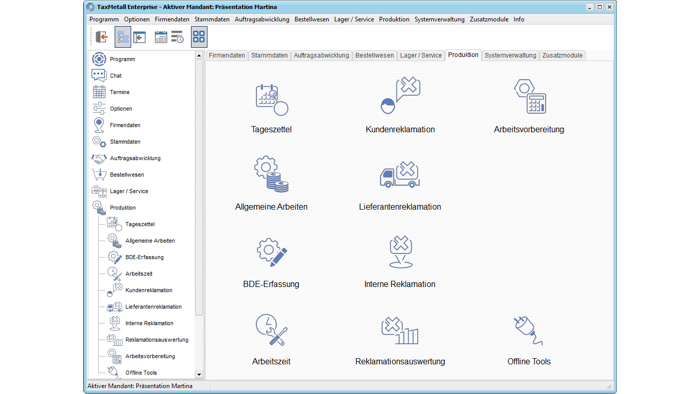Open the Systemverwaltung menu in menu bar
The width and height of the screenshot is (700, 394).
439,19
